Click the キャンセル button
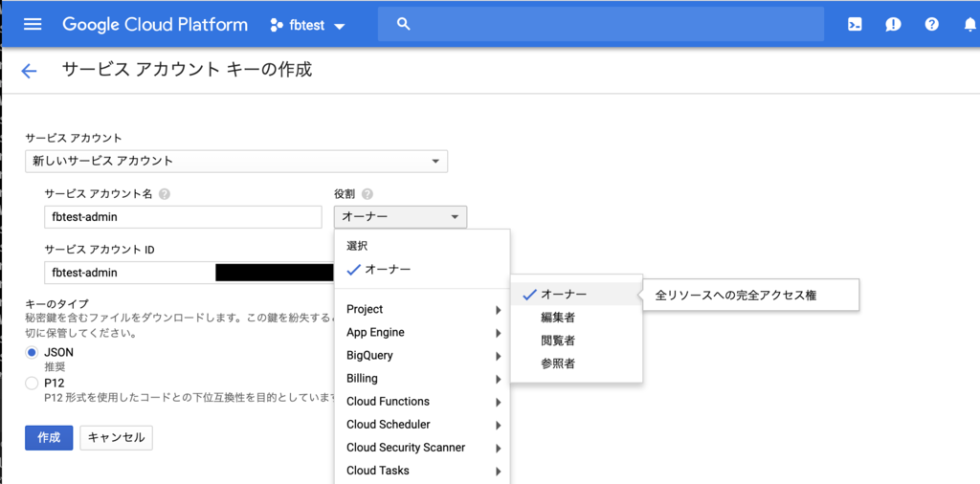980x484 pixels. coord(116,437)
